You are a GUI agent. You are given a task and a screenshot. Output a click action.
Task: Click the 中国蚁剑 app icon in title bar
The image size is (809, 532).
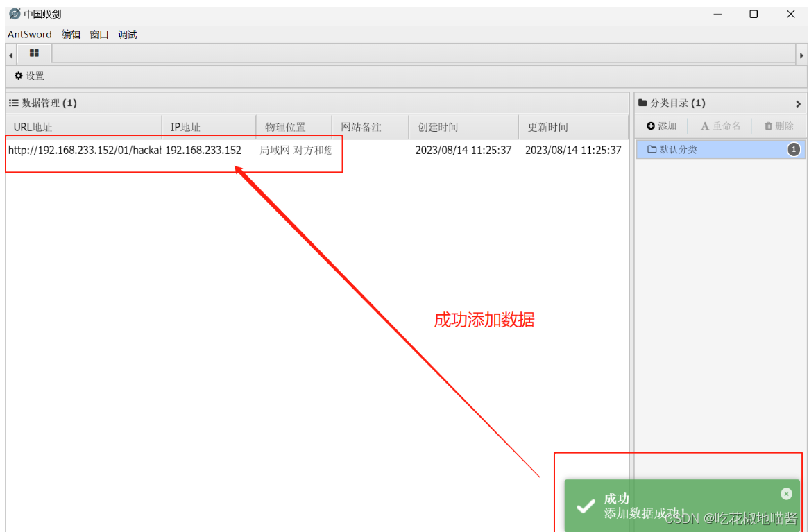tap(15, 14)
